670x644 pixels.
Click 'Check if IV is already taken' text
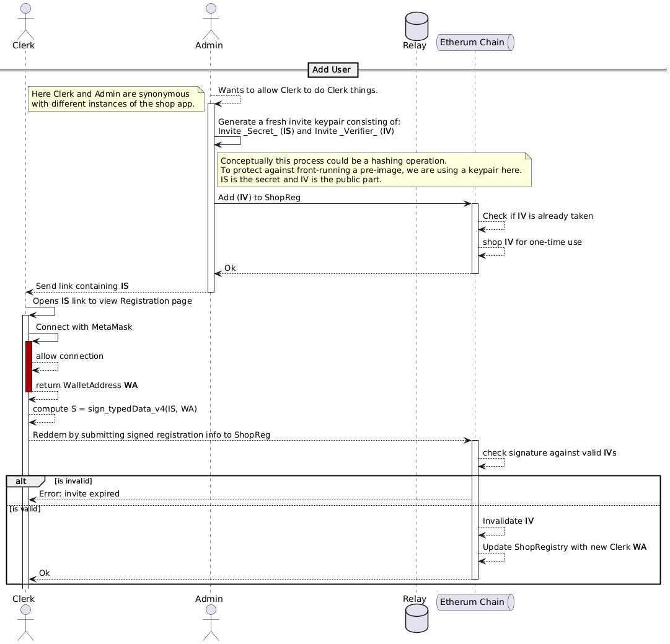coord(538,216)
